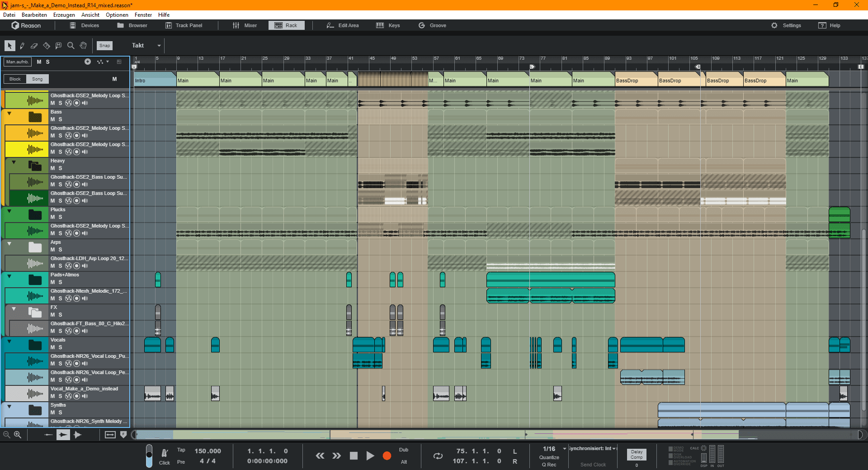
Task: Collapse the Vocals folder track
Action: pyautogui.click(x=9, y=341)
